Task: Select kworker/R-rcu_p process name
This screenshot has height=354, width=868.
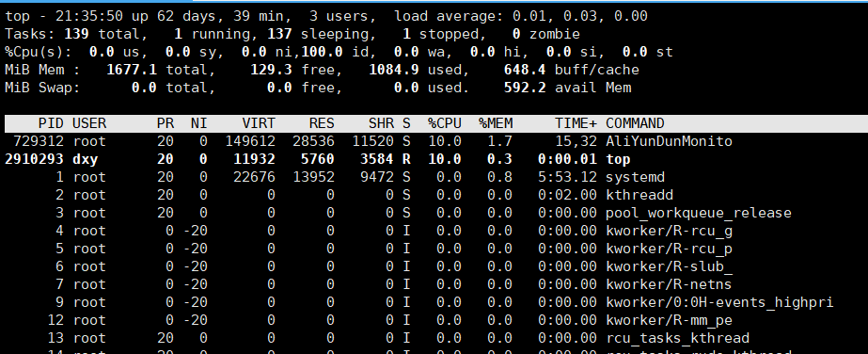Action: point(669,249)
